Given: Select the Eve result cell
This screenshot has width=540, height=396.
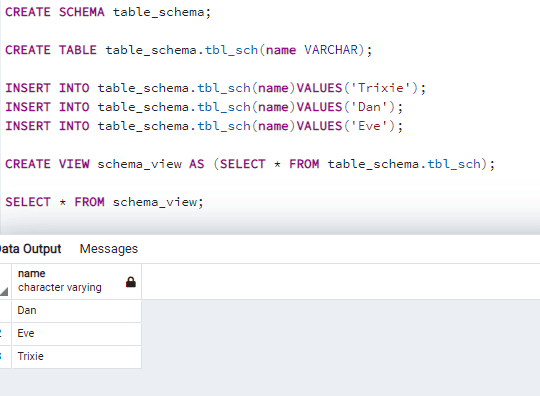Looking at the screenshot, I should pos(76,334).
